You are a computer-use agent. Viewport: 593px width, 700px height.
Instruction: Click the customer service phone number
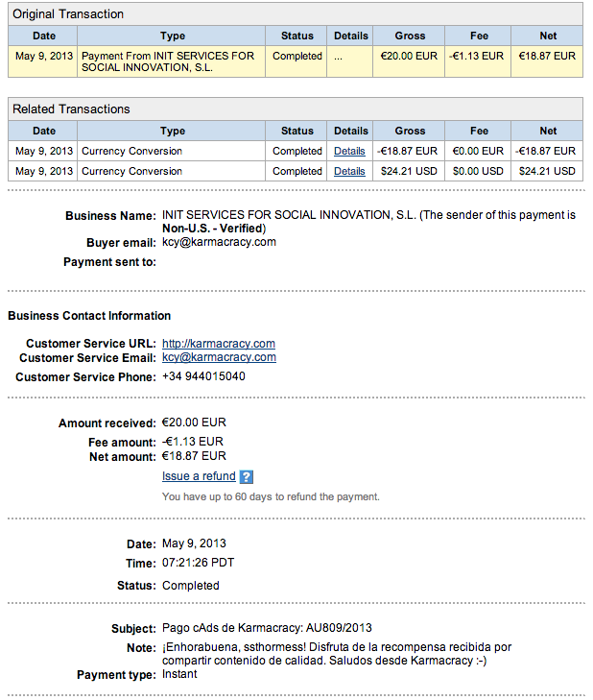203,376
